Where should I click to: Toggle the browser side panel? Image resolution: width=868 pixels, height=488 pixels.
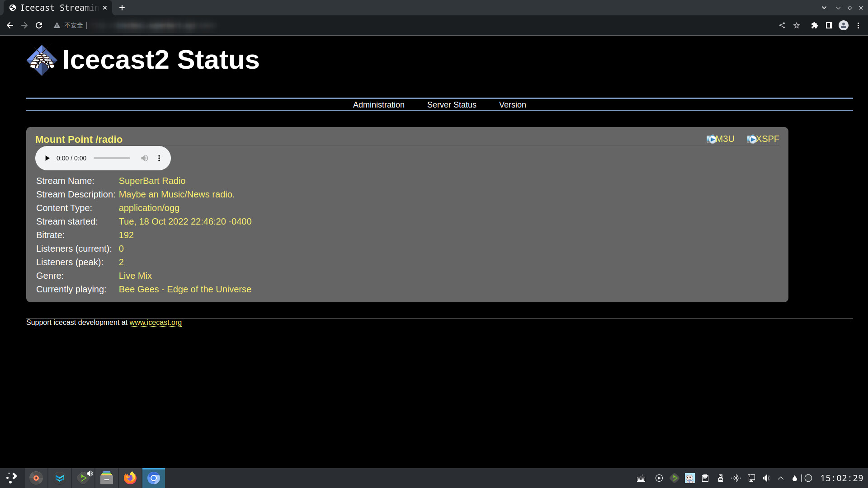pos(829,25)
